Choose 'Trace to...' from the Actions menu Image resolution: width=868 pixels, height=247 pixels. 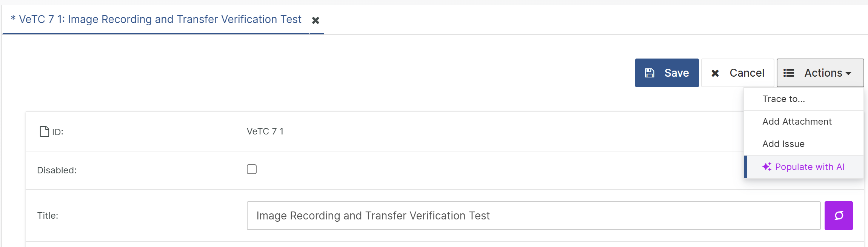pos(783,99)
